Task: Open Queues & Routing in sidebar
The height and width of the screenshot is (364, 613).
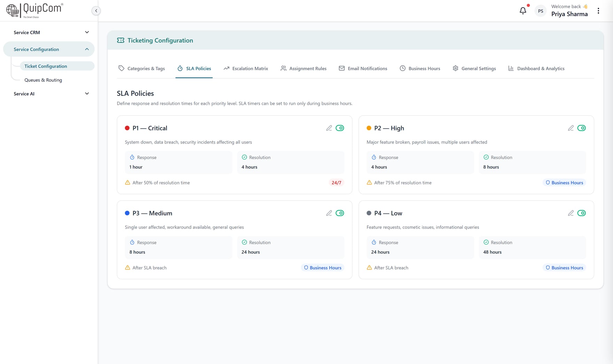Action: coord(43,80)
